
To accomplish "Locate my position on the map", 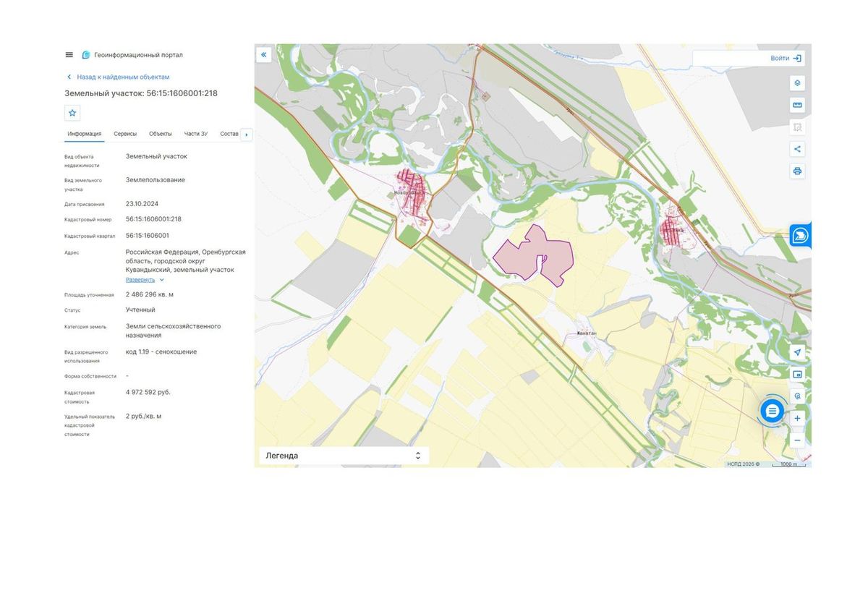I will pos(797,352).
